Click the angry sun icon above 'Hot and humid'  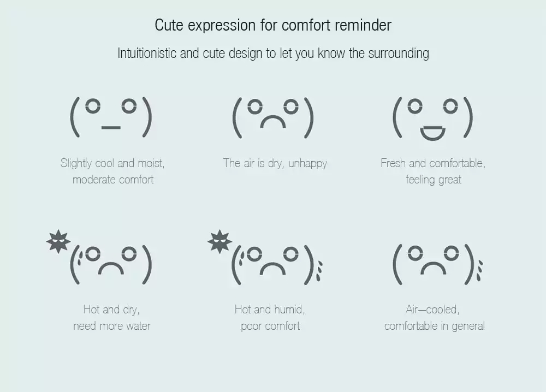pyautogui.click(x=219, y=241)
